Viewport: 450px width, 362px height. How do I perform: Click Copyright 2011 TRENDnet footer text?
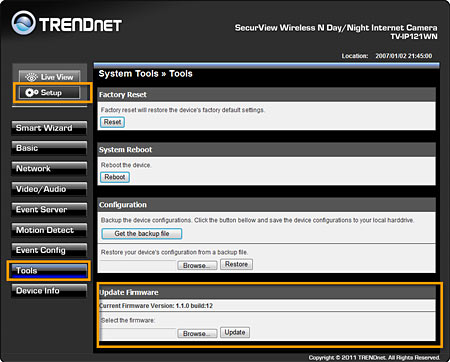[x=374, y=357]
